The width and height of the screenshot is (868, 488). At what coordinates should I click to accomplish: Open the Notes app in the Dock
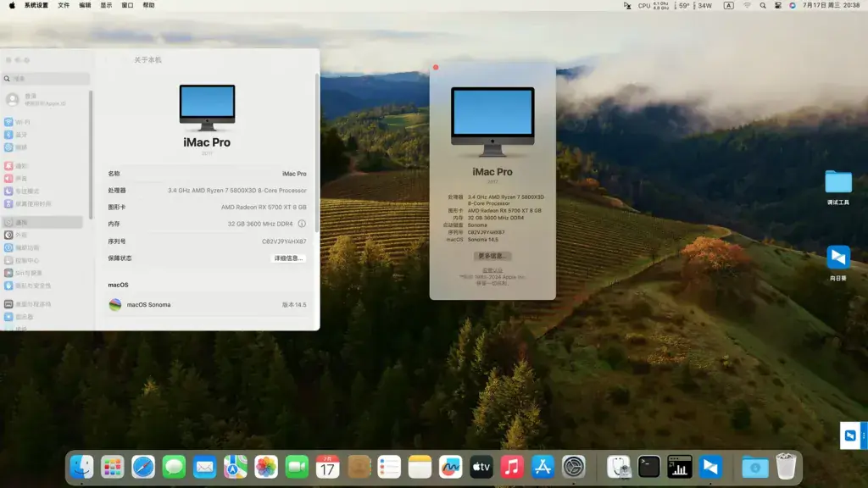click(x=420, y=467)
